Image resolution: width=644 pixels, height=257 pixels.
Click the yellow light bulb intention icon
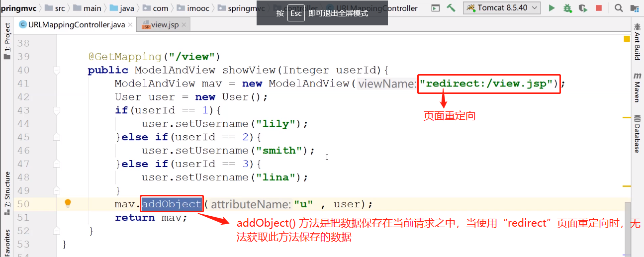pos(68,203)
